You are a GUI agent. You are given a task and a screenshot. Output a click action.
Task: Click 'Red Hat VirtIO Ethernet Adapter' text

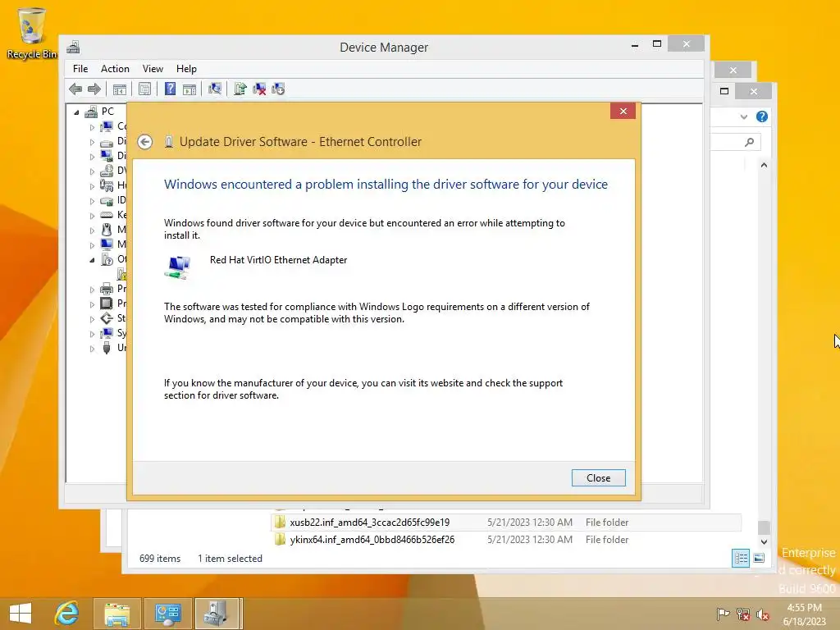tap(279, 260)
